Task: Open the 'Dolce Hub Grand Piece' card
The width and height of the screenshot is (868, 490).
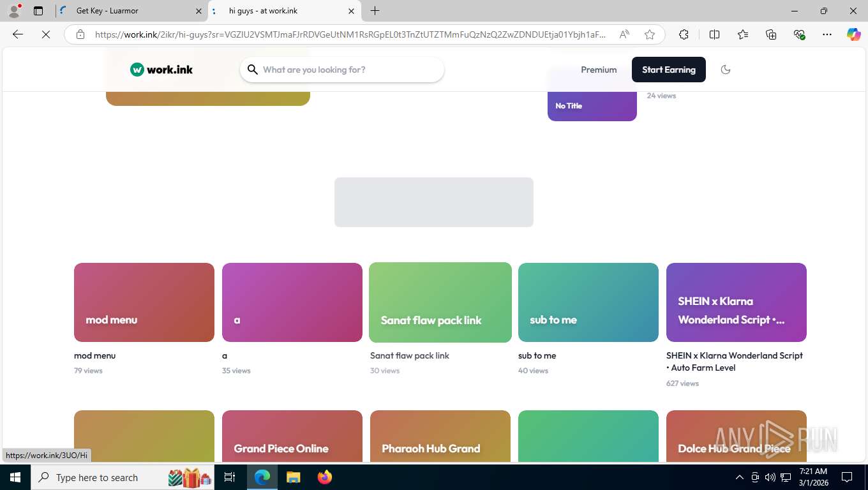Action: pos(737,436)
